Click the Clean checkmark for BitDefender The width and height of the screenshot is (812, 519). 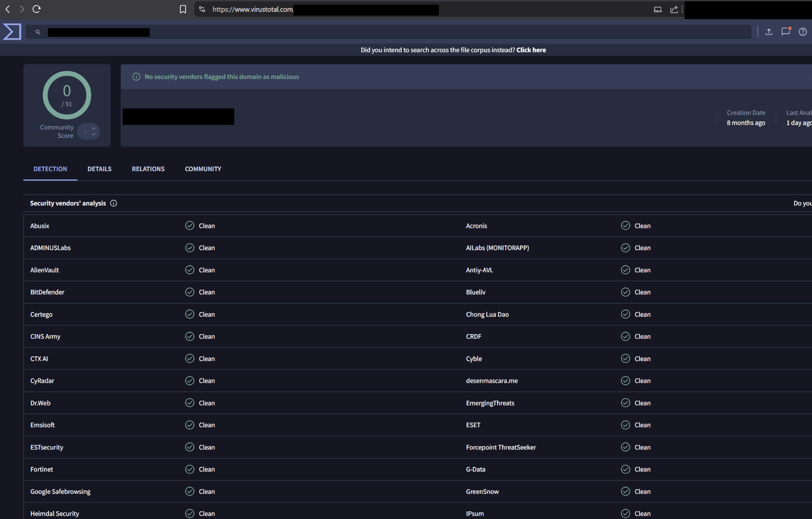coord(190,292)
